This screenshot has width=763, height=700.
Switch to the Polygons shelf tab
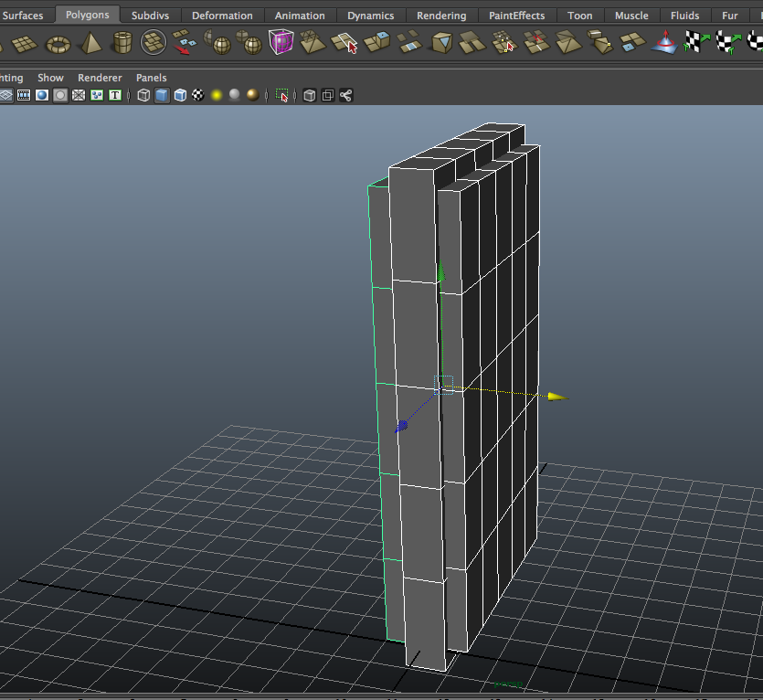point(87,15)
